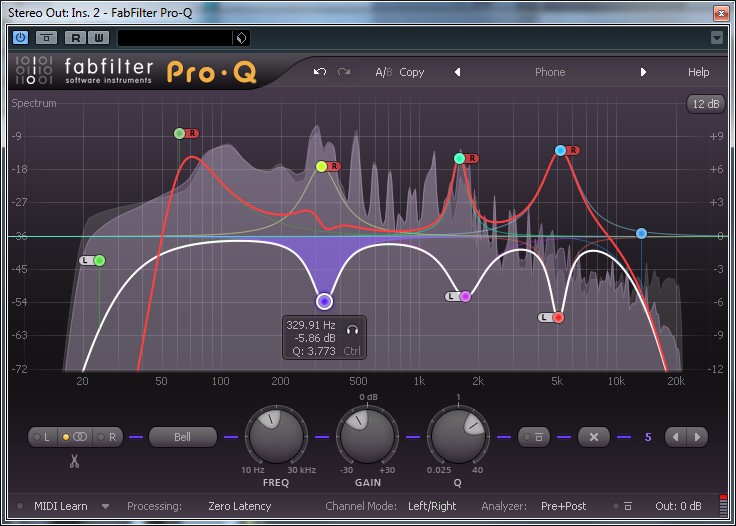This screenshot has height=526, width=736.
Task: Open the Bell filter shape dropdown
Action: pyautogui.click(x=183, y=437)
